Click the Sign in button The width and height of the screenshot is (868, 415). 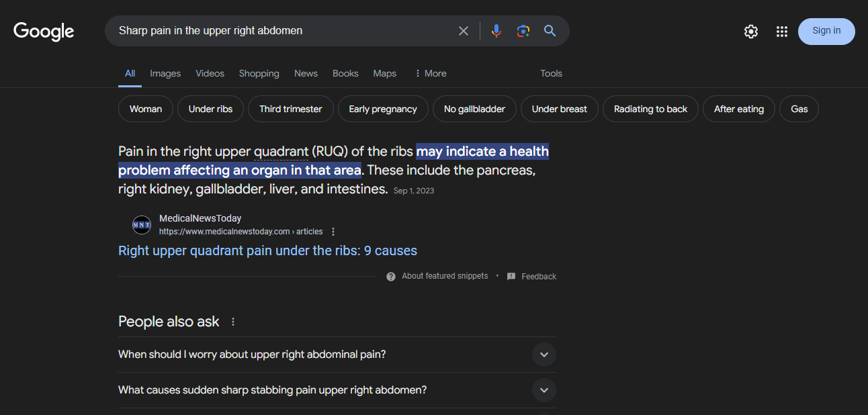[826, 31]
